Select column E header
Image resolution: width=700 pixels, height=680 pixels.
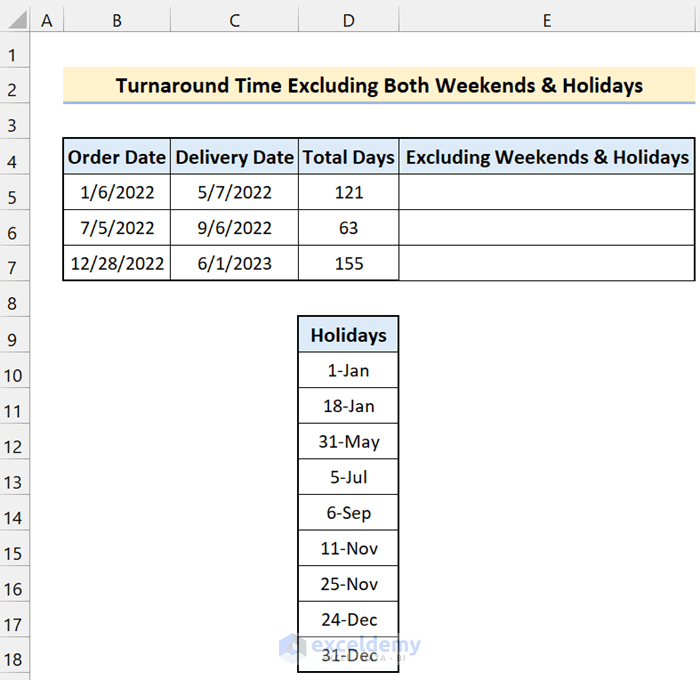547,21
